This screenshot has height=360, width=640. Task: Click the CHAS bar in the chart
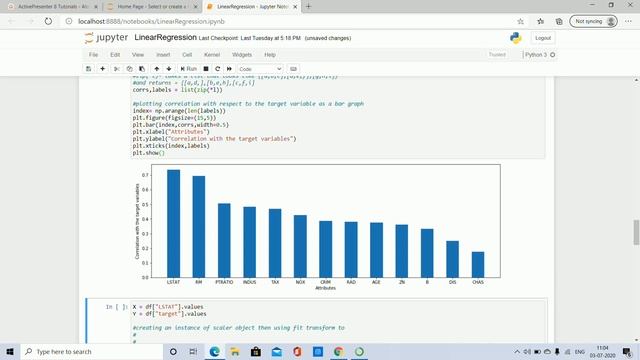tap(478, 264)
